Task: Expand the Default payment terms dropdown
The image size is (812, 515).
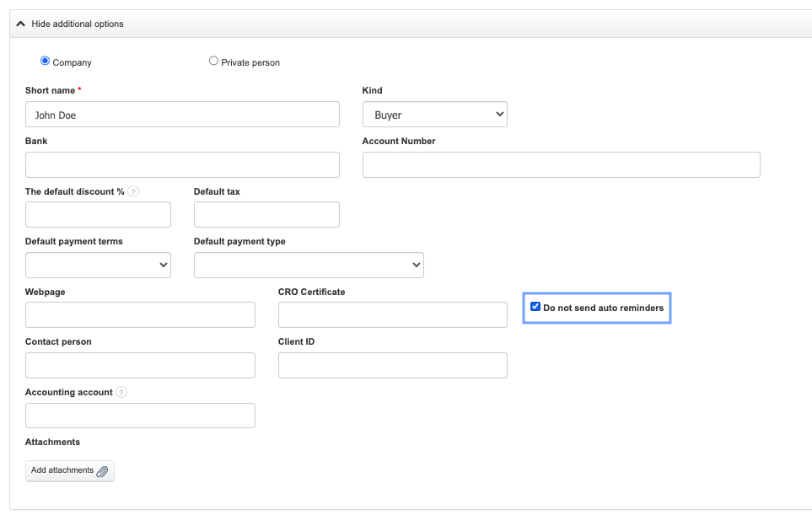Action: pyautogui.click(x=98, y=265)
